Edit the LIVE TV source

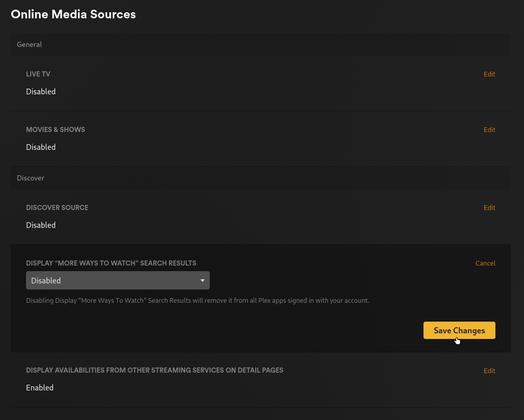click(x=489, y=74)
